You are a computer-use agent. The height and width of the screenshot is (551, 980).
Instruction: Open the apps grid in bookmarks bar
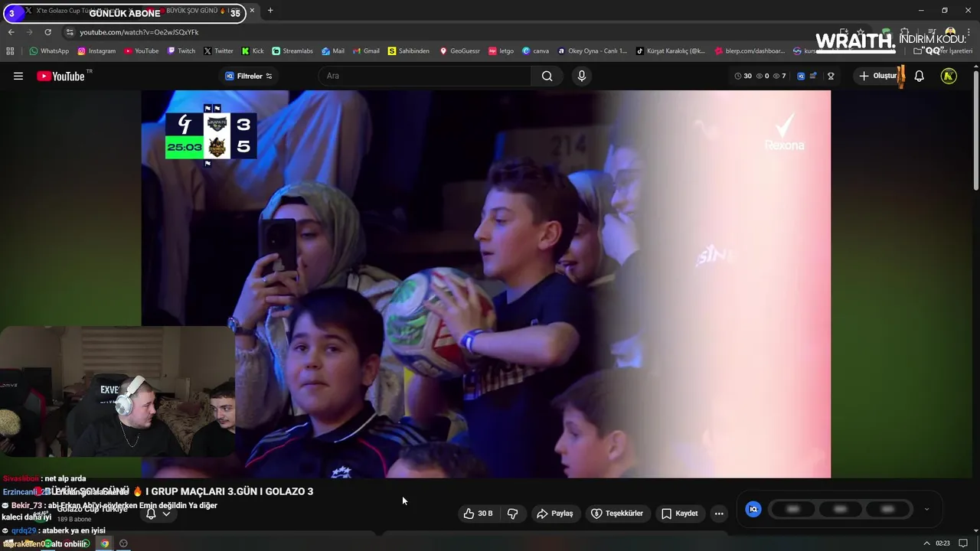[10, 51]
